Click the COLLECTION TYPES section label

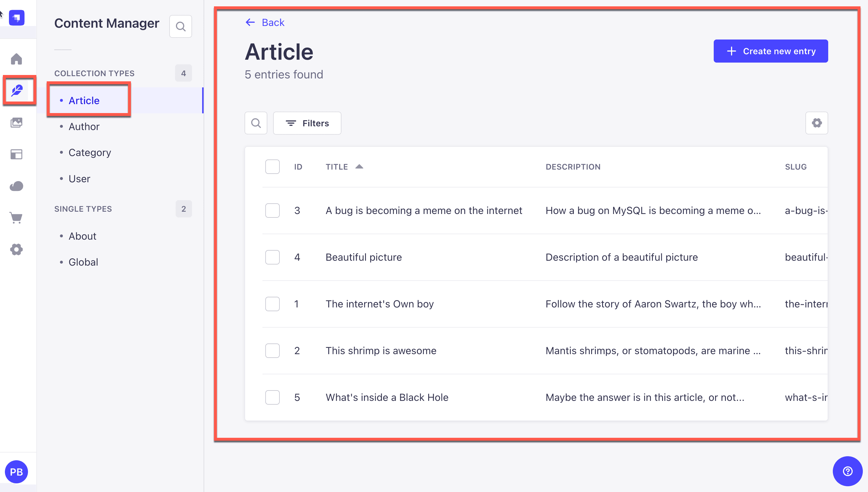click(x=94, y=73)
